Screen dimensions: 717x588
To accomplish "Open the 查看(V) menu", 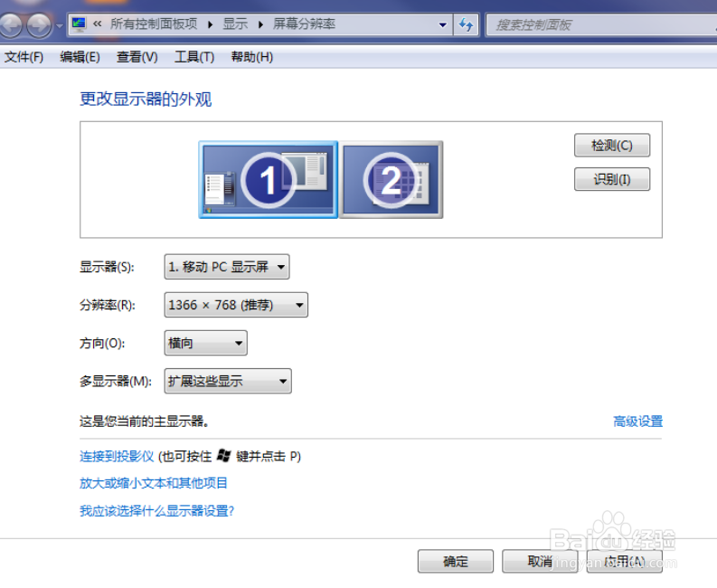I will tap(137, 57).
